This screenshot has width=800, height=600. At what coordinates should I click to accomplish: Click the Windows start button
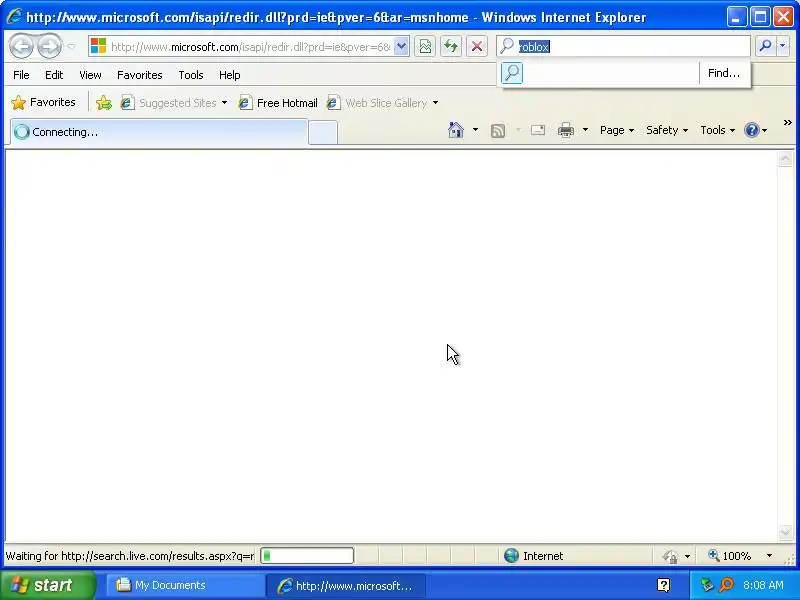47,585
